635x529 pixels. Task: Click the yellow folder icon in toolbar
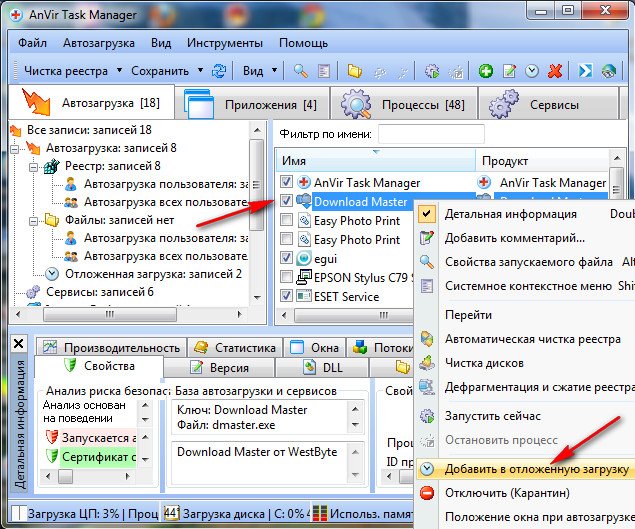tap(354, 71)
